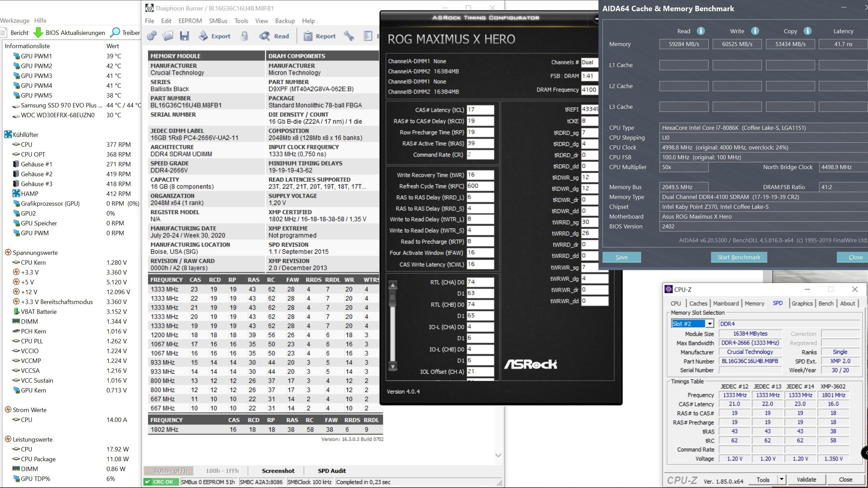Screen dimensions: 868x488
Task: Switch to the Bench tab in CPU-Z
Action: point(826,303)
